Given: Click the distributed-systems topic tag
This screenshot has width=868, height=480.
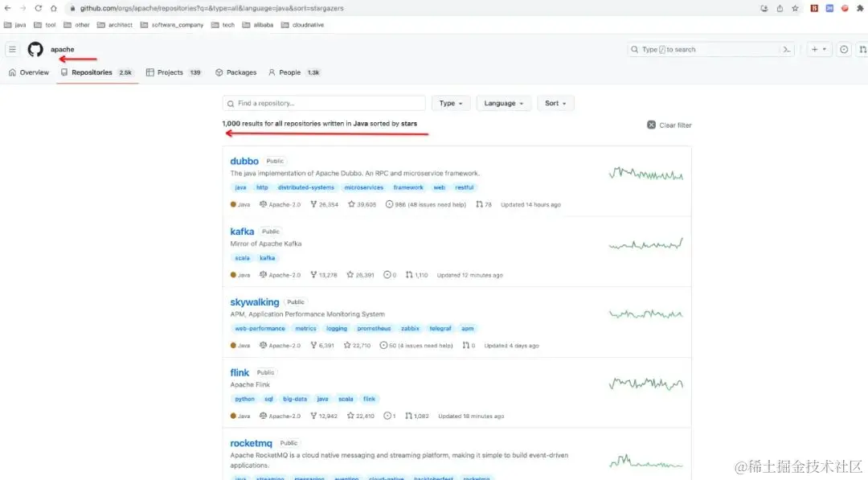Looking at the screenshot, I should pos(306,187).
